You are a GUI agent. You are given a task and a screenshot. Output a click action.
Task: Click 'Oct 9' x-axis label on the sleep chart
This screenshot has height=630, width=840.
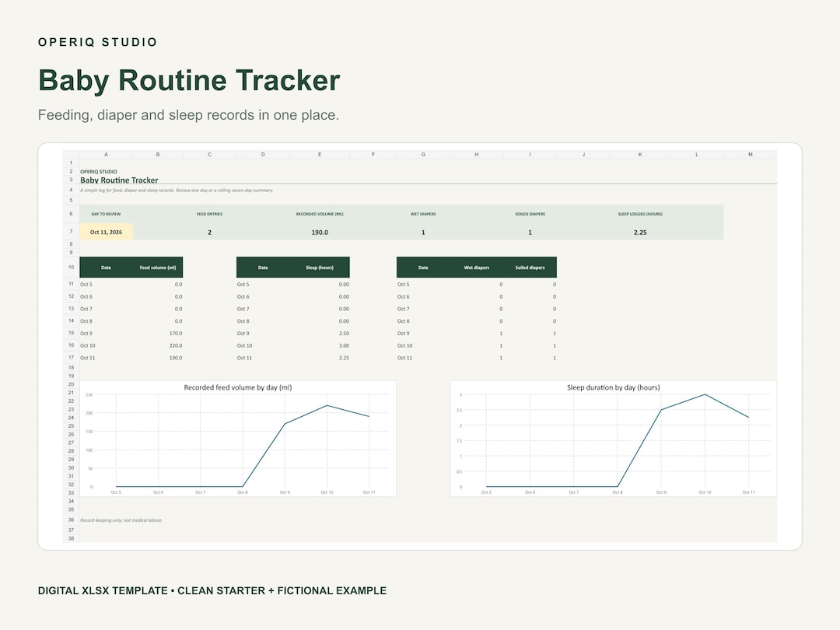click(x=661, y=492)
